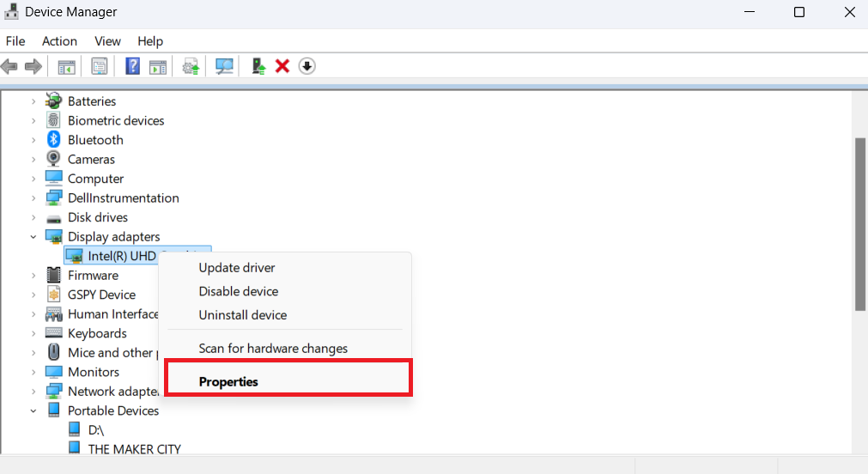
Task: Click the Enable device toolbar icon
Action: point(258,66)
